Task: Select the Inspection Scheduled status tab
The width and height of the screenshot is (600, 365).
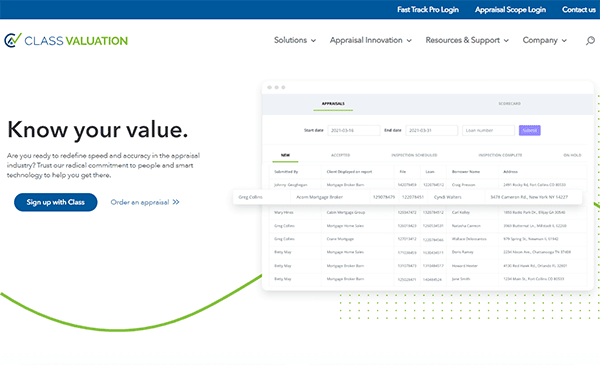Action: pyautogui.click(x=414, y=155)
